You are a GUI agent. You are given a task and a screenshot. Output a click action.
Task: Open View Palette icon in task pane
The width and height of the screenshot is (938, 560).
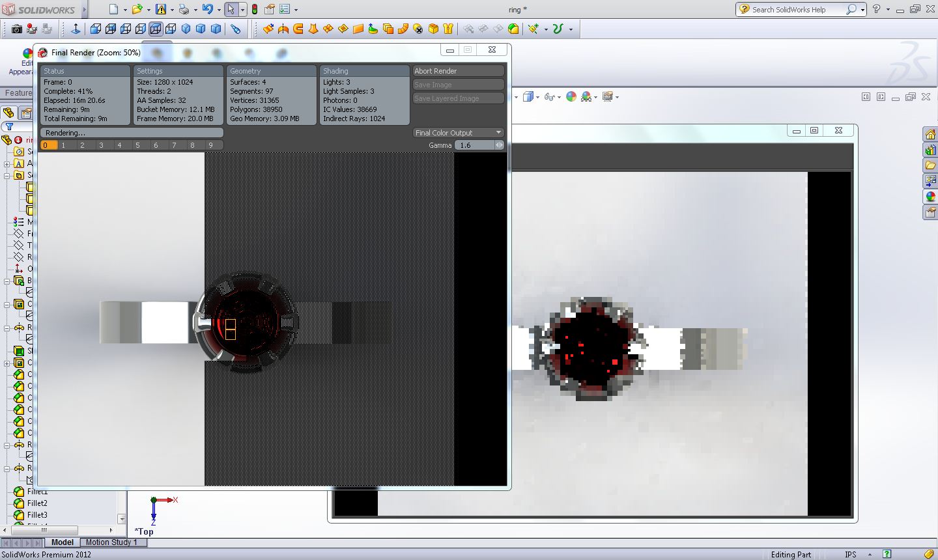point(930,181)
